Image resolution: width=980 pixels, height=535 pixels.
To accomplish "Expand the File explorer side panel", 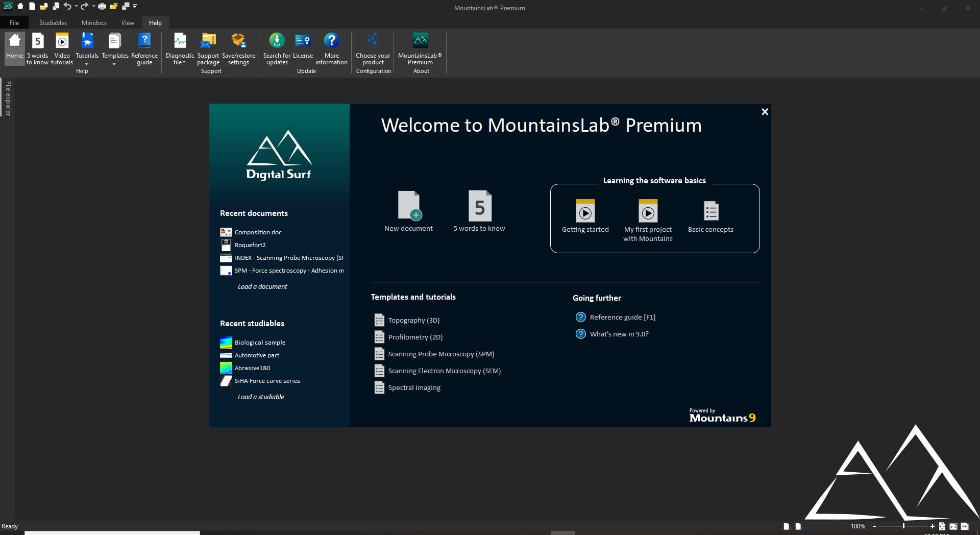I will tap(8, 98).
